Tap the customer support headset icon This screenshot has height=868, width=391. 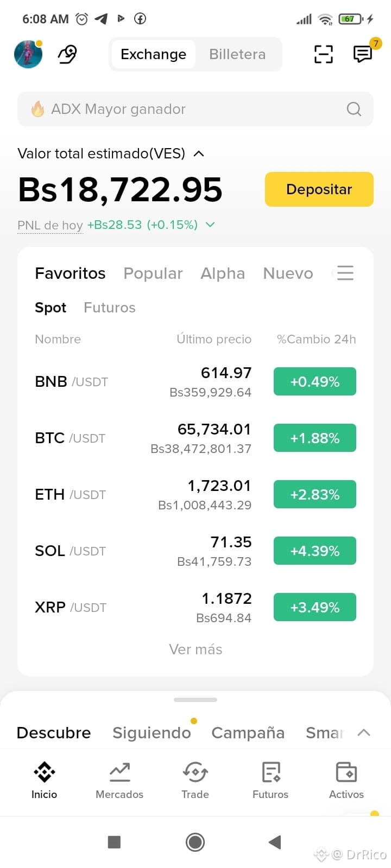(x=67, y=54)
